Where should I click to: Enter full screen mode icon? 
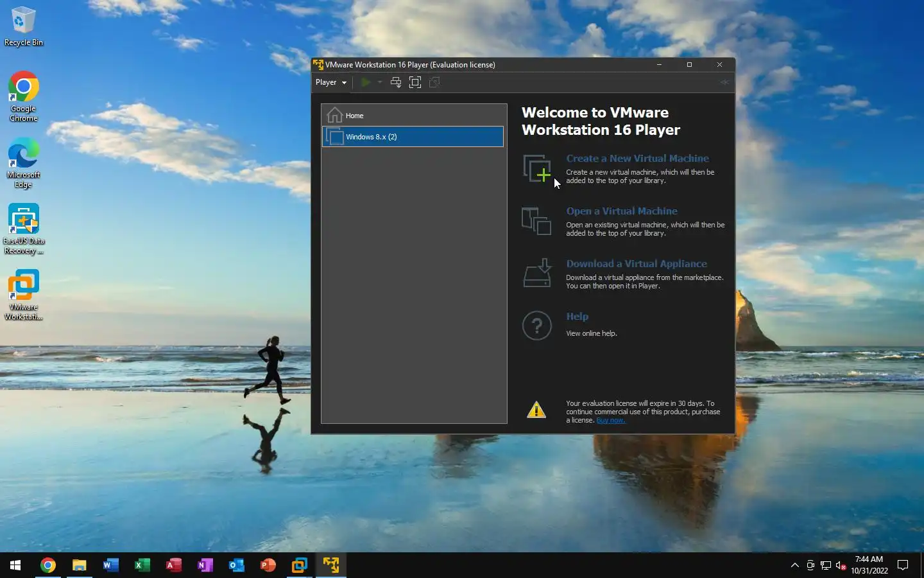[x=415, y=82]
